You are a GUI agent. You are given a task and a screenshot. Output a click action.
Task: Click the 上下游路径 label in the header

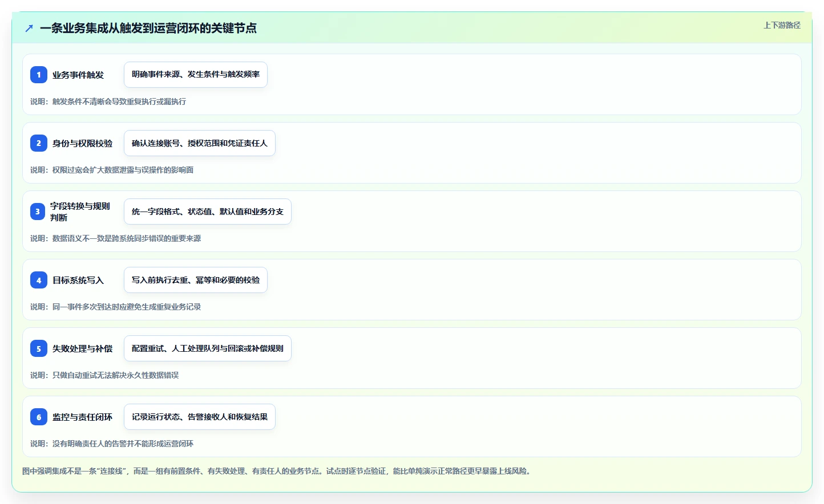(782, 25)
